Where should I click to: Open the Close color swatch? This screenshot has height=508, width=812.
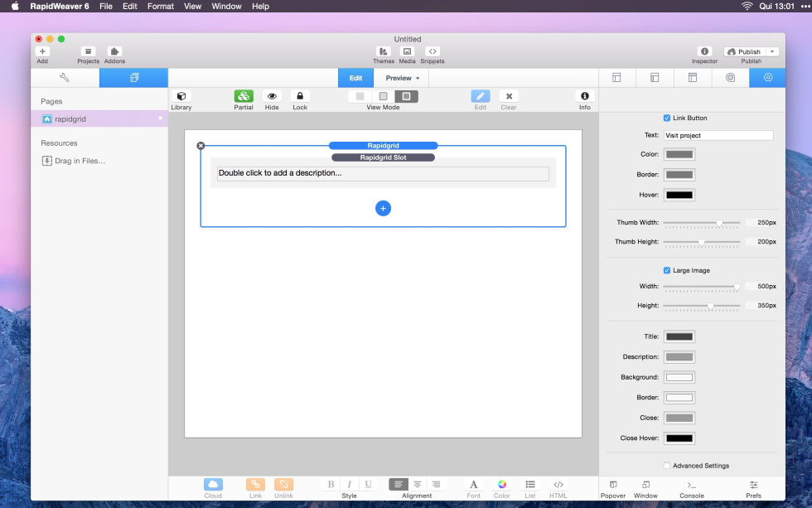pos(679,418)
